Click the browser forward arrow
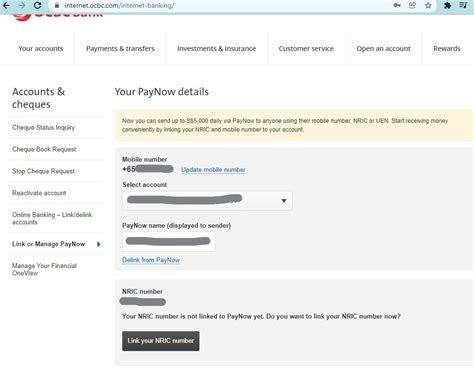 pos(22,5)
